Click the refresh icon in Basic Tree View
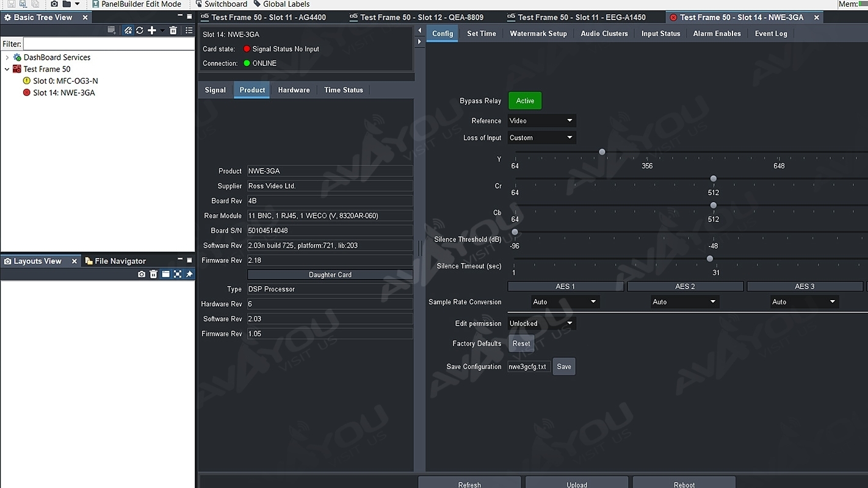Viewport: 868px width, 488px height. [x=140, y=30]
